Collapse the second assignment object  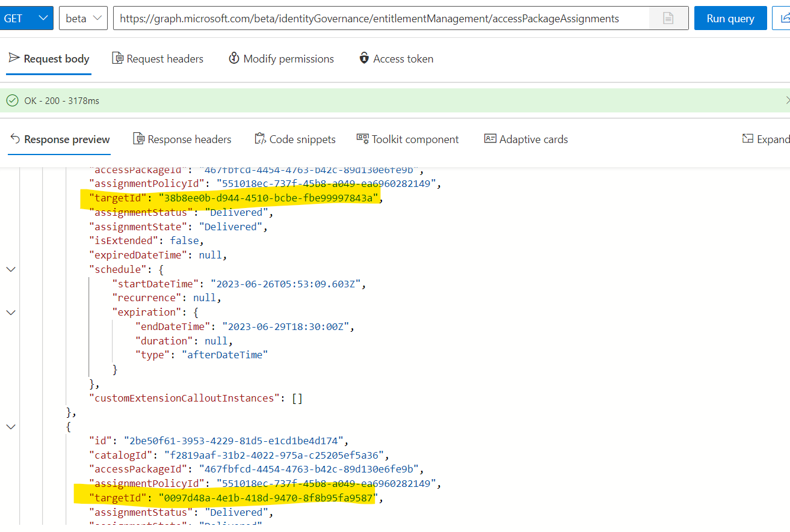pos(10,427)
